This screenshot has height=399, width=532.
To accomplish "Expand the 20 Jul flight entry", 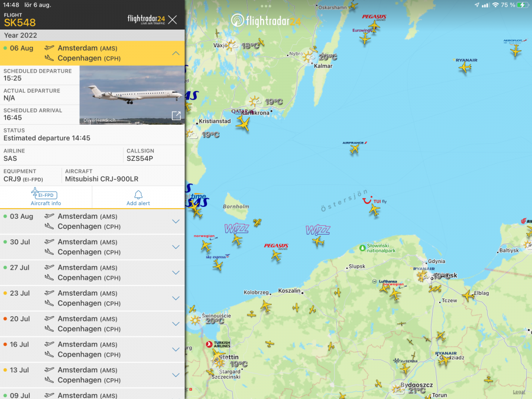I will click(176, 324).
